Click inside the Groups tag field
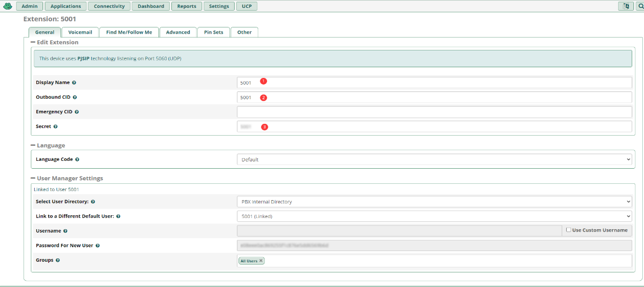 coord(434,261)
